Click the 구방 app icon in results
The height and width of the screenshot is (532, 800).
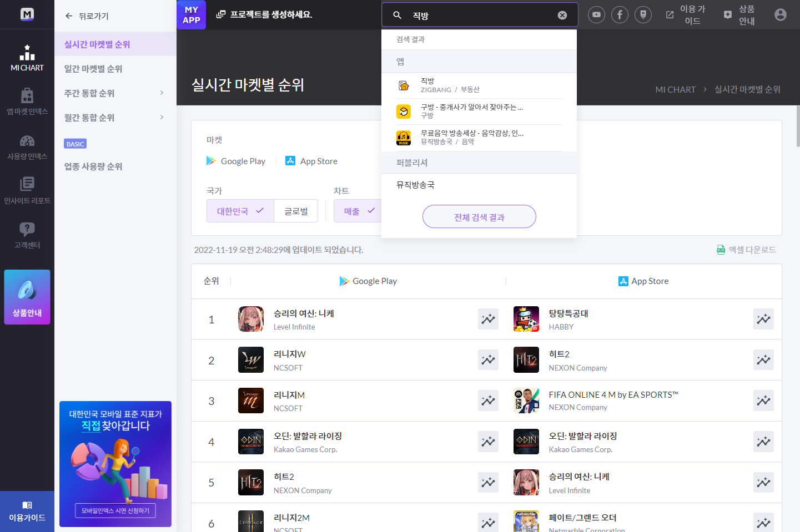pos(404,112)
